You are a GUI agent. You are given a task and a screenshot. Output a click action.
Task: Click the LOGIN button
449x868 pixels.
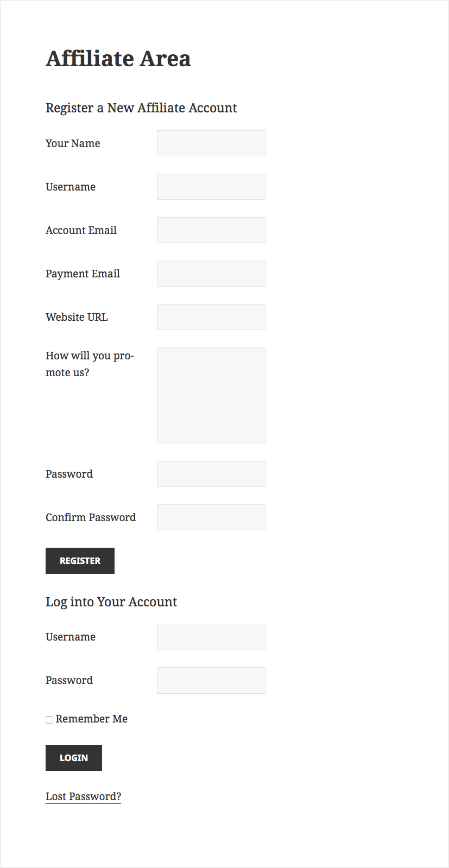[73, 757]
